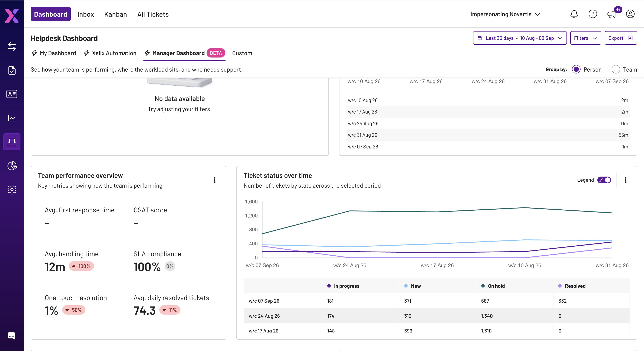Screen dimensions: 644x351
Task: Open the user profile icon
Action: click(x=630, y=14)
